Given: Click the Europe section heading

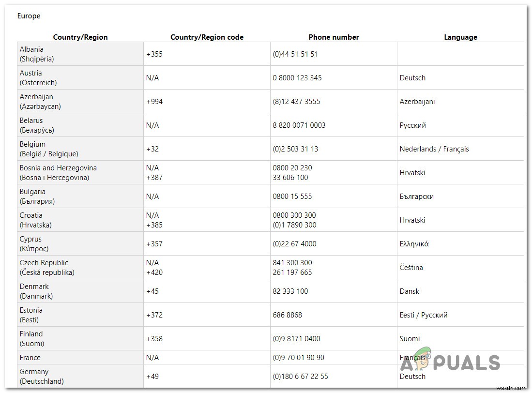Looking at the screenshot, I should click(x=29, y=16).
